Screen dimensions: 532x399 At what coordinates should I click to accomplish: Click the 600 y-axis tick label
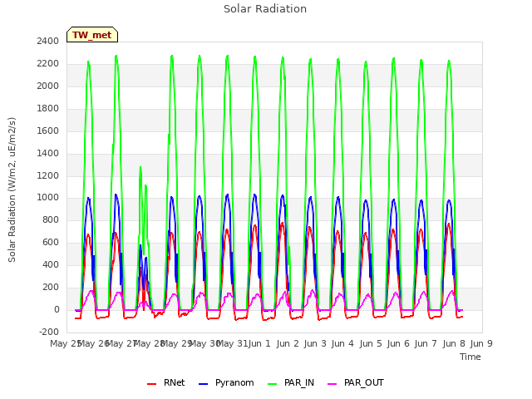(x=51, y=242)
